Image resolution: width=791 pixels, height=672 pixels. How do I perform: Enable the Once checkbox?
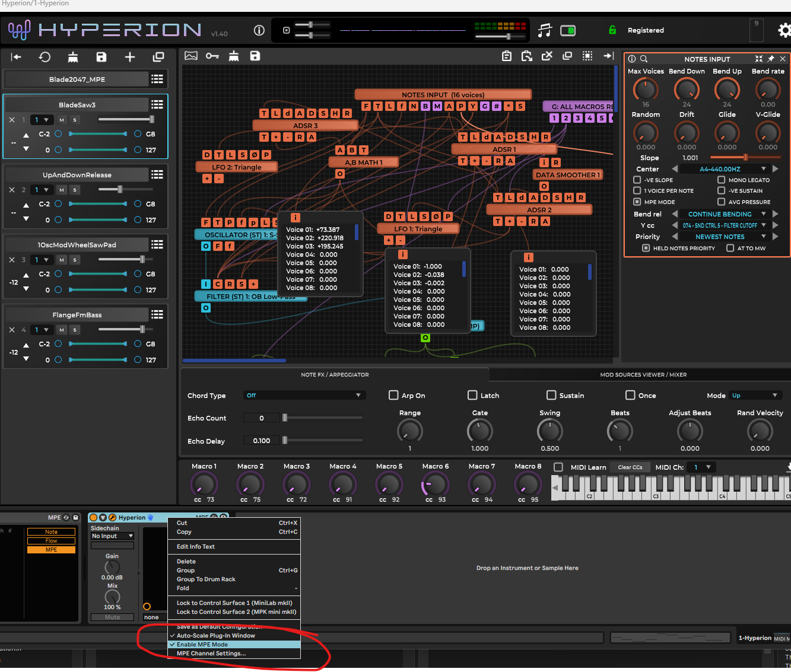coord(630,395)
